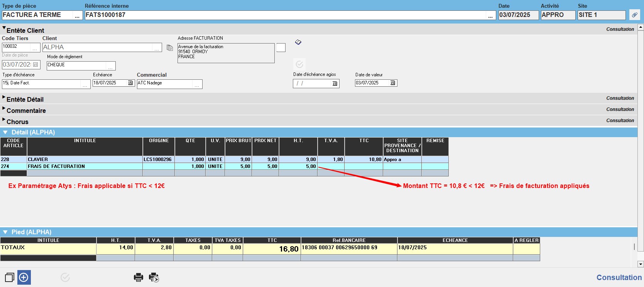Open Mode de règlement lookup button

coord(110,66)
